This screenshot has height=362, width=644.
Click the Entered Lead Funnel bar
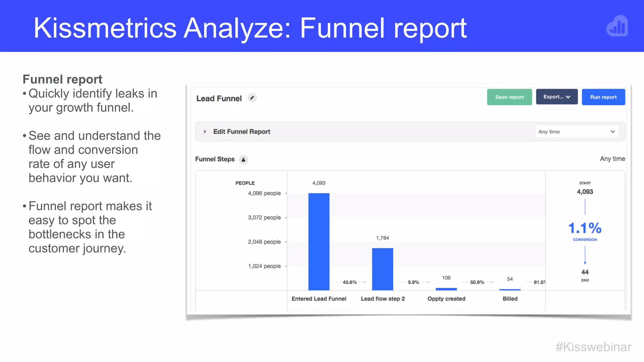click(x=319, y=242)
